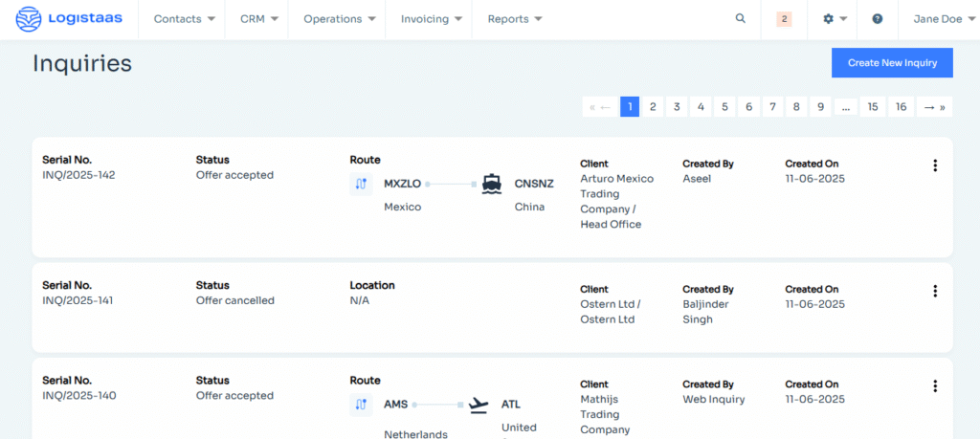The height and width of the screenshot is (439, 980).
Task: Open notifications badge showing 2
Action: [x=784, y=19]
